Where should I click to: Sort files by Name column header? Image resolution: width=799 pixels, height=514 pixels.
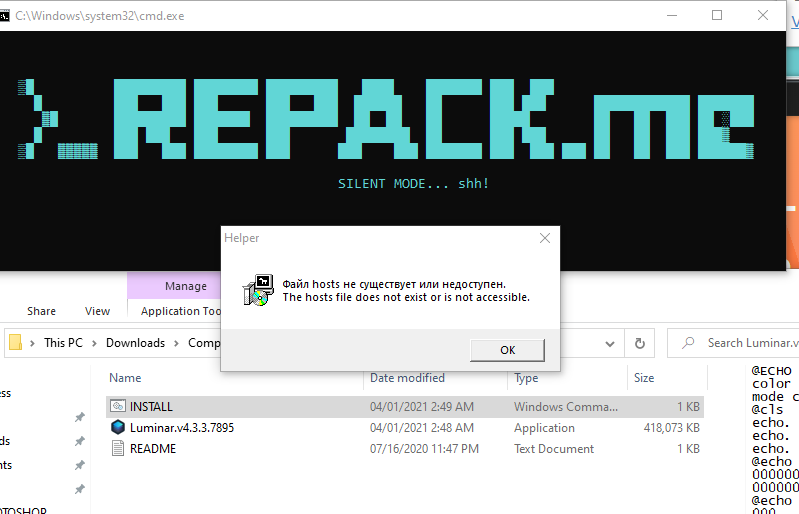(x=125, y=377)
